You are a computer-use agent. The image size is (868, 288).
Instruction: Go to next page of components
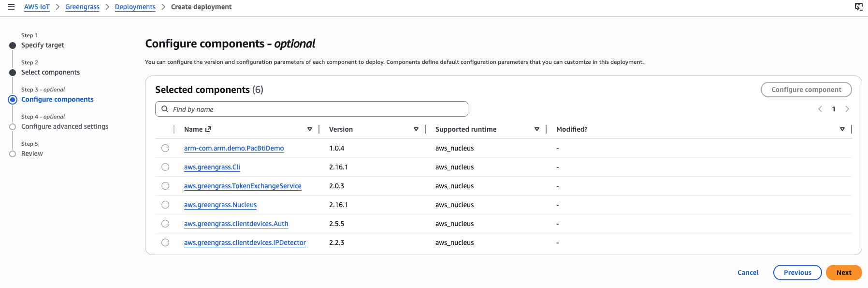pos(847,109)
